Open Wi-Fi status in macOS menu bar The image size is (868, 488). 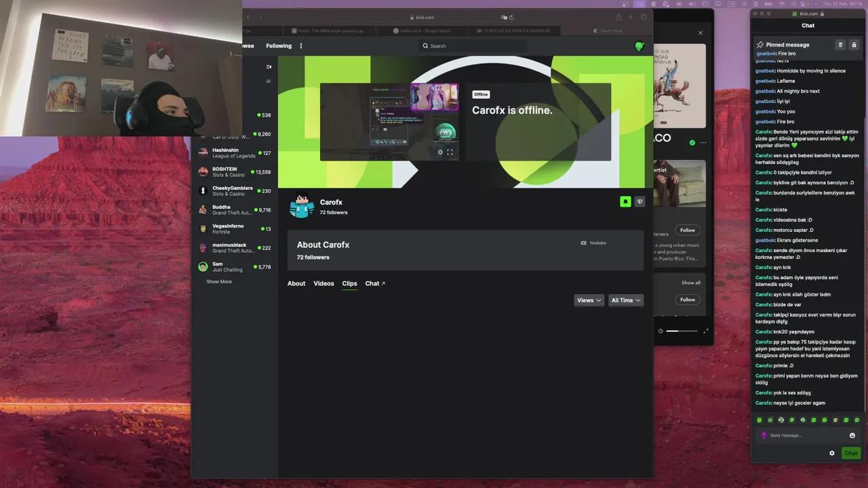click(x=783, y=4)
